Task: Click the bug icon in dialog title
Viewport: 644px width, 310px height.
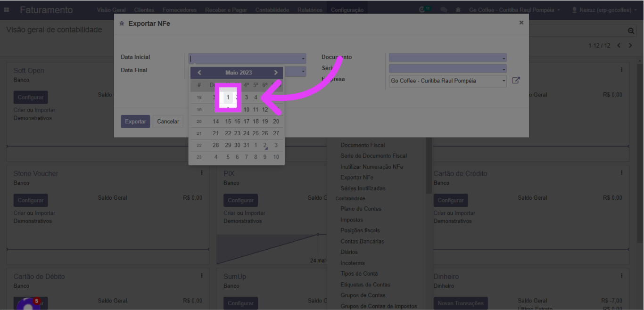Action: point(122,24)
